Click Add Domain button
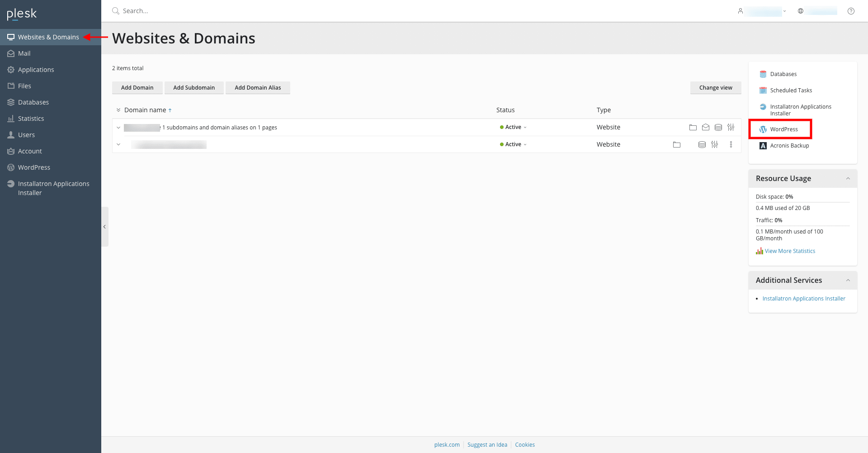 tap(137, 88)
